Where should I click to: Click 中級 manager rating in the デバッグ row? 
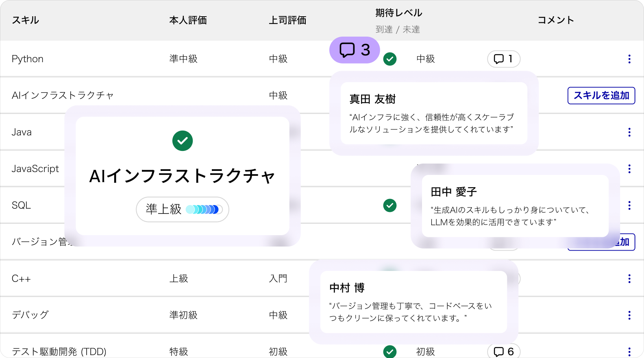coord(278,315)
